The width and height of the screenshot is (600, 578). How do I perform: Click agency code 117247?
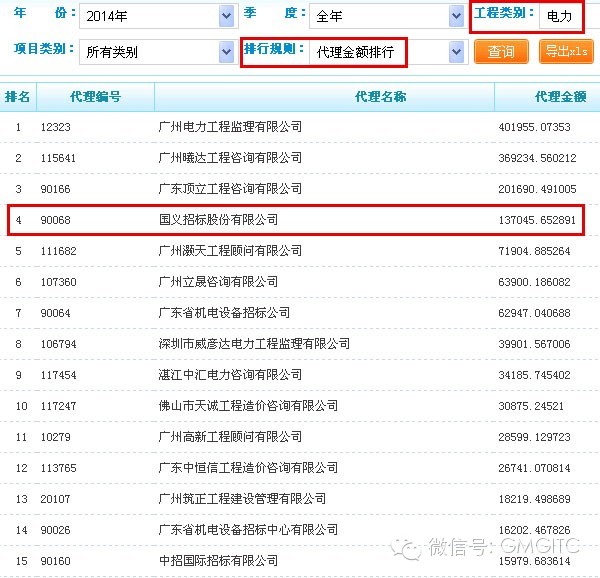59,406
